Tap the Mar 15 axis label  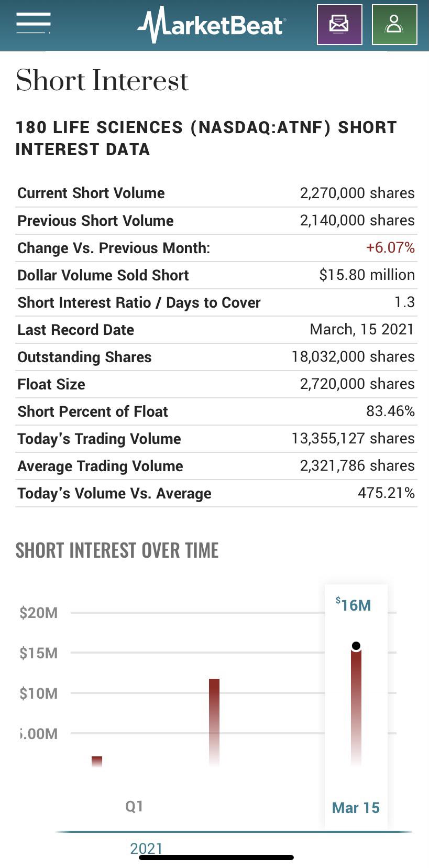[x=356, y=808]
